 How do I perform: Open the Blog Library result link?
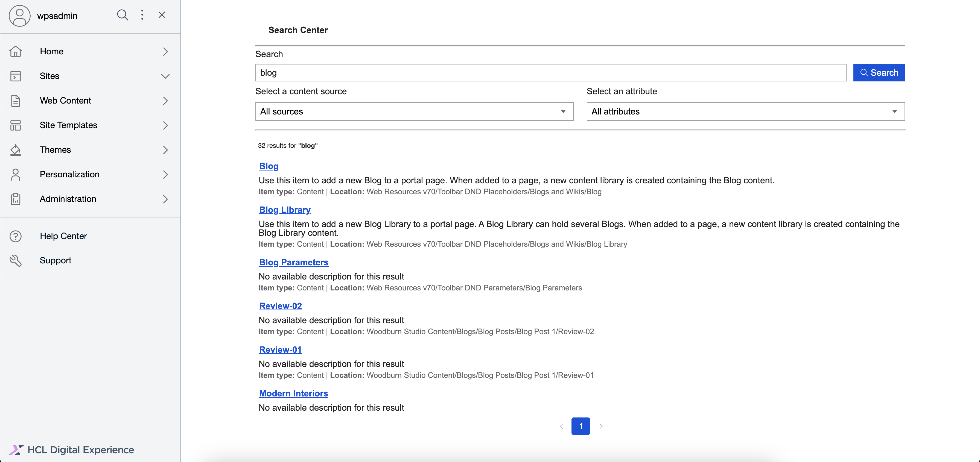[285, 210]
